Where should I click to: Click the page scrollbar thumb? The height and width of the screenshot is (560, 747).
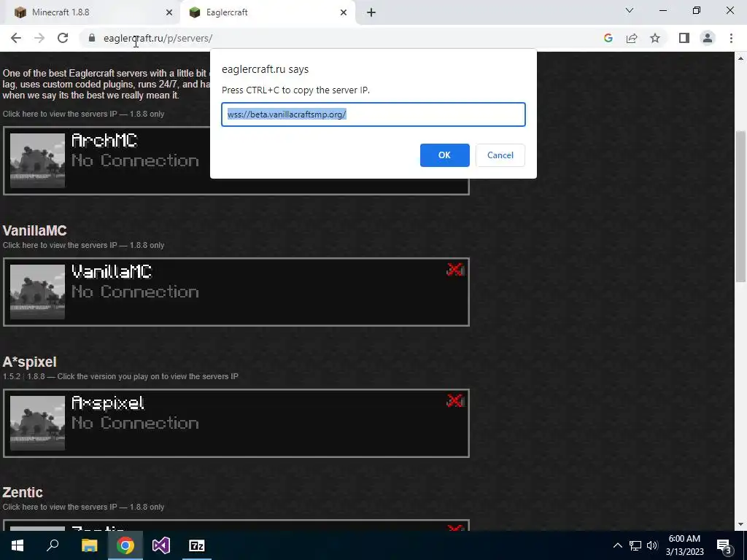[x=740, y=206]
